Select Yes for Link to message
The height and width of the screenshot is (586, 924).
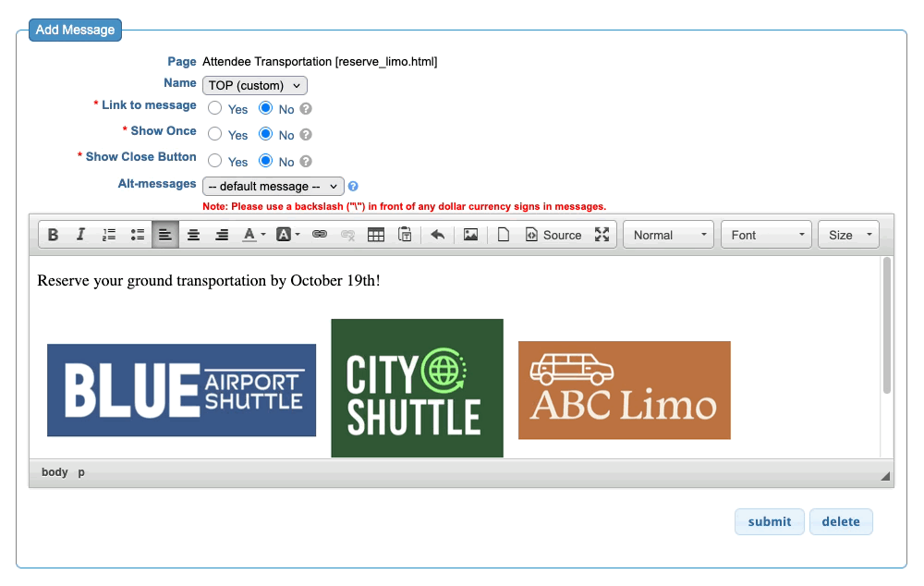(x=215, y=108)
